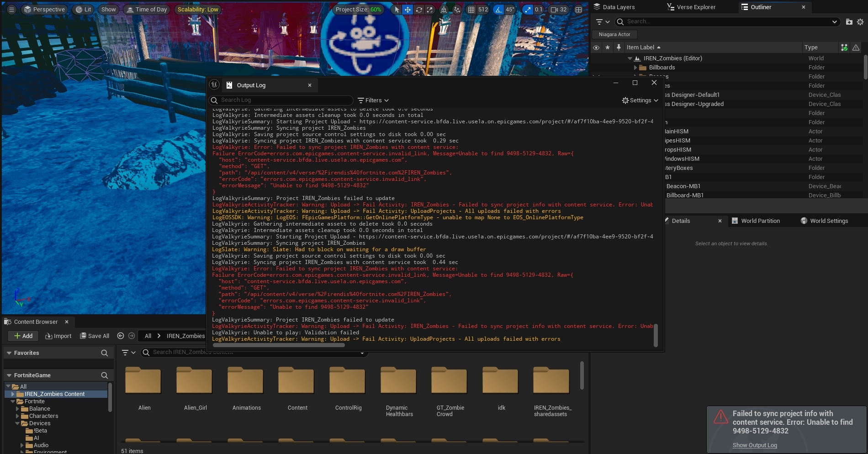Image resolution: width=868 pixels, height=454 pixels.
Task: Switch to the World Partition tab
Action: pos(756,221)
